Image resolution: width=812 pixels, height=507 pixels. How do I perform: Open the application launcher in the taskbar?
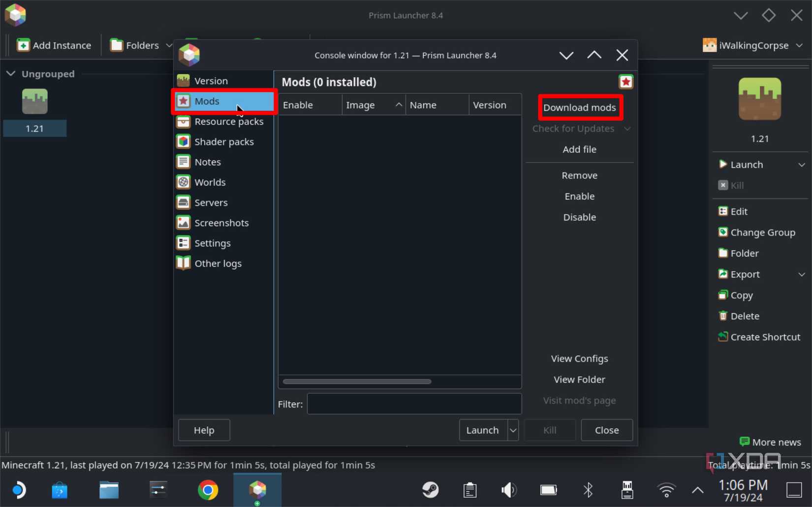click(x=19, y=490)
